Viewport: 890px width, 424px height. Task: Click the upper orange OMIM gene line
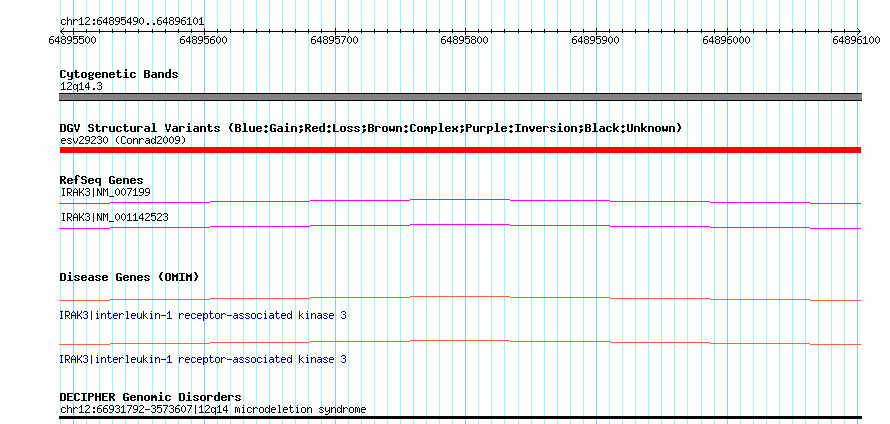tap(460, 298)
